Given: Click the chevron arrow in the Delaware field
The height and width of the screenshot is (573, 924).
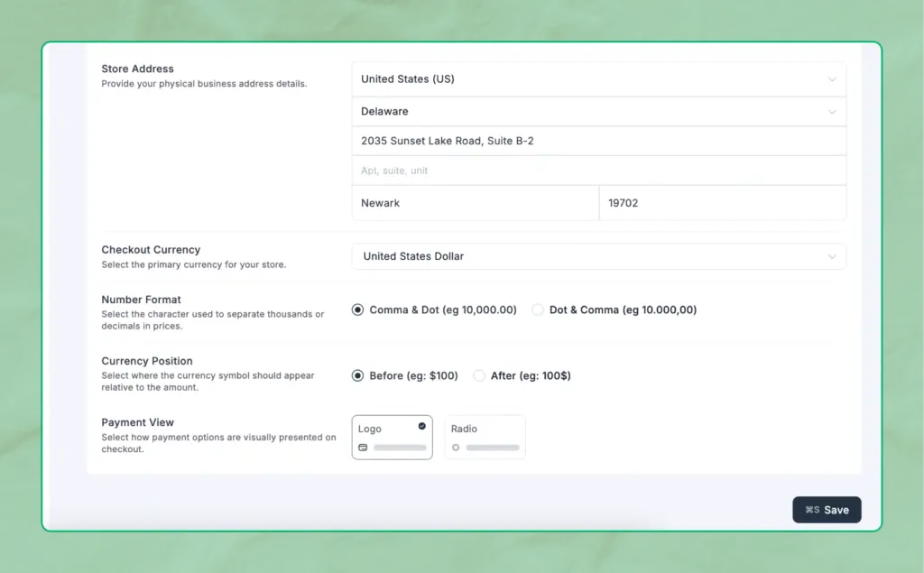Looking at the screenshot, I should pyautogui.click(x=832, y=112).
